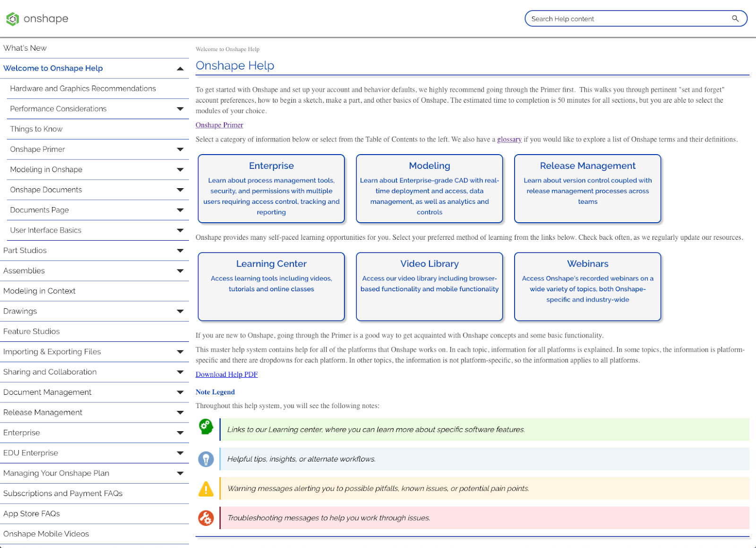Viewport: 756px width, 548px height.
Task: Open What's New in sidebar
Action: [x=25, y=48]
